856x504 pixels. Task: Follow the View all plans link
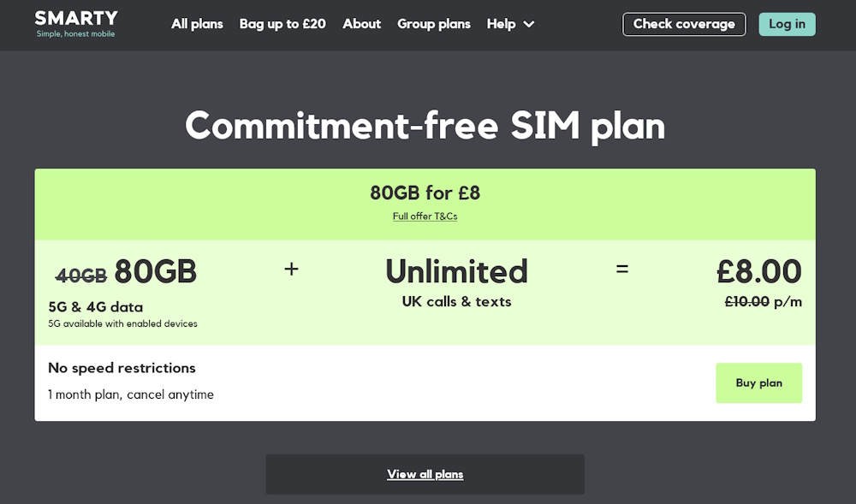click(x=425, y=474)
